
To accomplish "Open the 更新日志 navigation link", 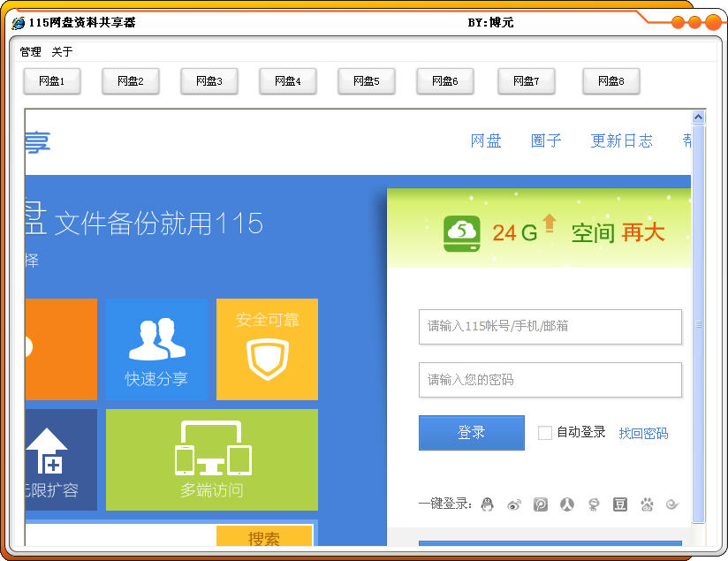I will click(622, 140).
